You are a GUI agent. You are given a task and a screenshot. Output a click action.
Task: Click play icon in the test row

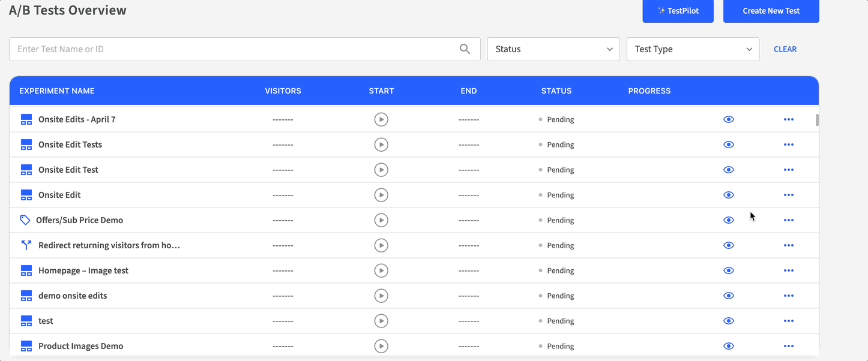381,321
